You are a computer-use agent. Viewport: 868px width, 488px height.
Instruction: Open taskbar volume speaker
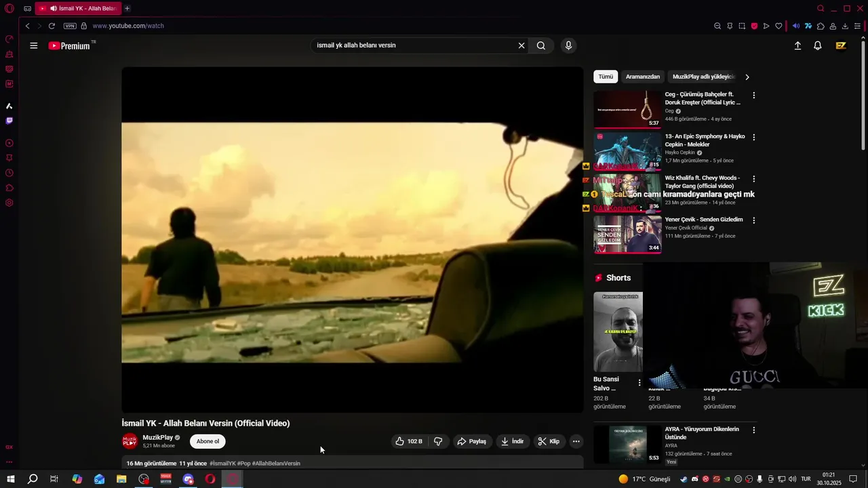pos(793,479)
